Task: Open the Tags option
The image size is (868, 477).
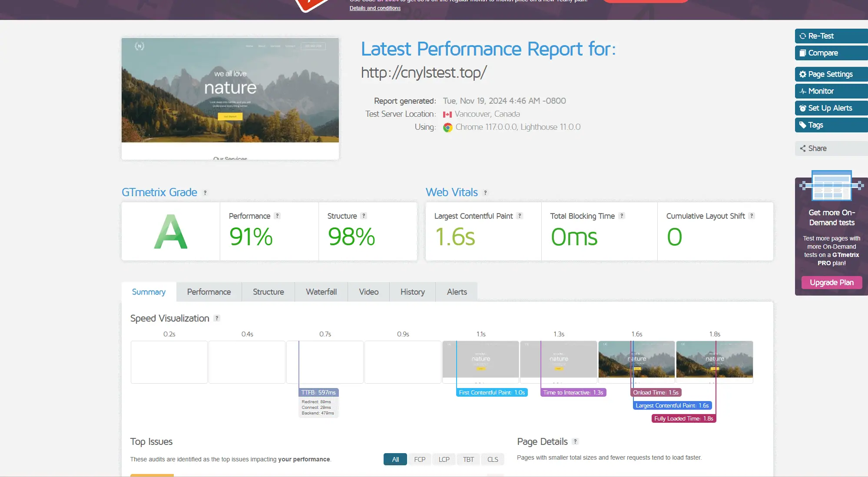Action: 831,125
